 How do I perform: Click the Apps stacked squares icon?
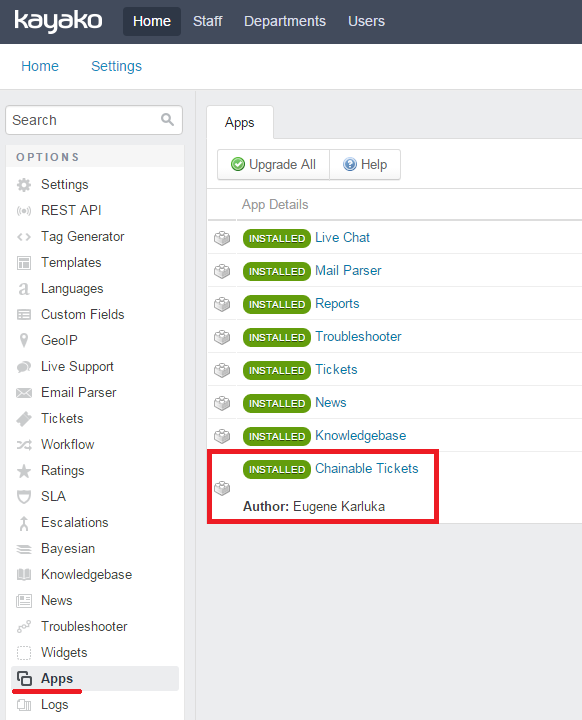24,679
